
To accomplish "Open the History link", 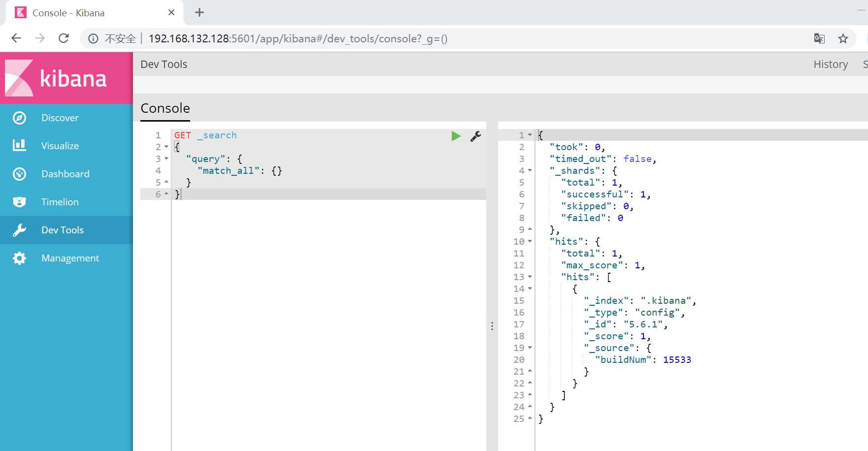I will [x=831, y=64].
